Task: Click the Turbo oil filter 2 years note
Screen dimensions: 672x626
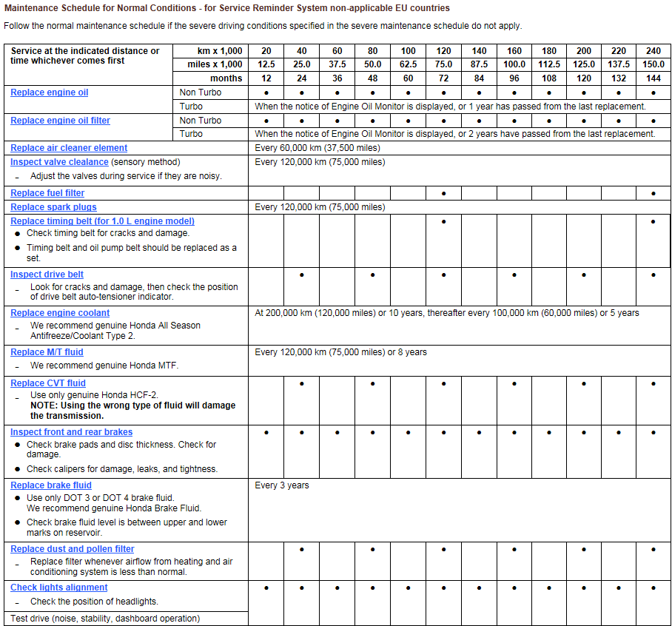Action: tap(455, 134)
